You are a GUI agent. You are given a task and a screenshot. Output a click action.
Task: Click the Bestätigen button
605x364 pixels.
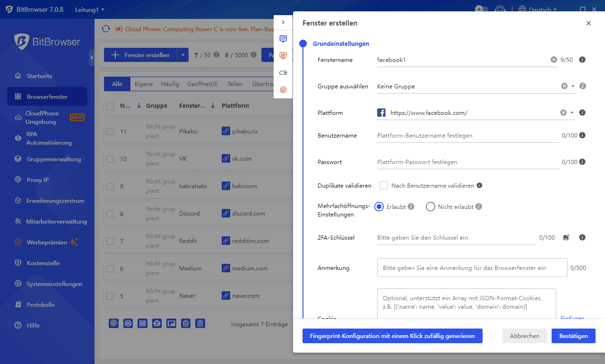(573, 336)
